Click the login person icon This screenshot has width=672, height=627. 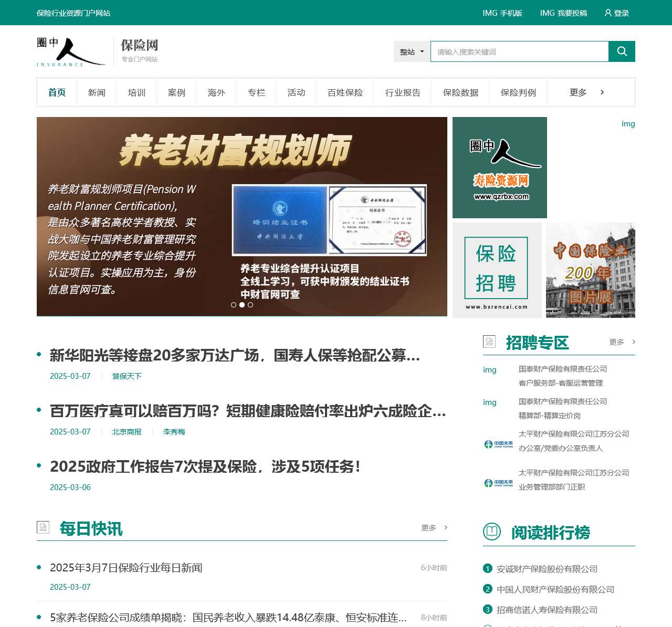click(x=607, y=13)
